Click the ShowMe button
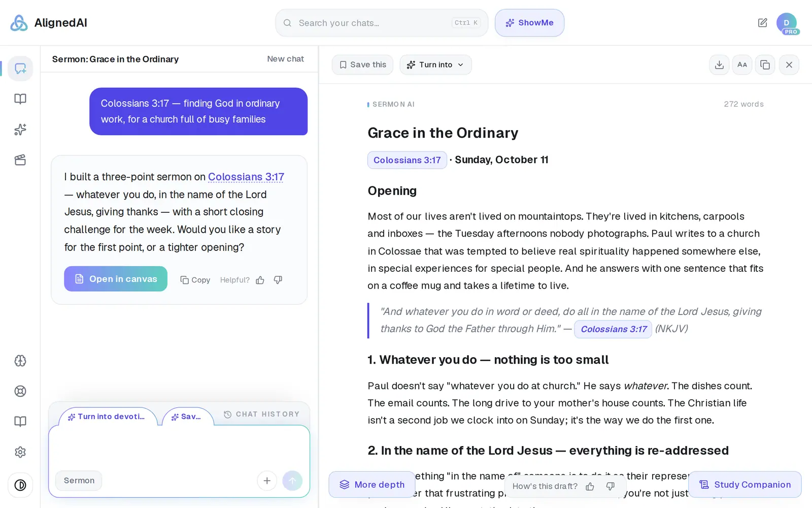 point(529,23)
